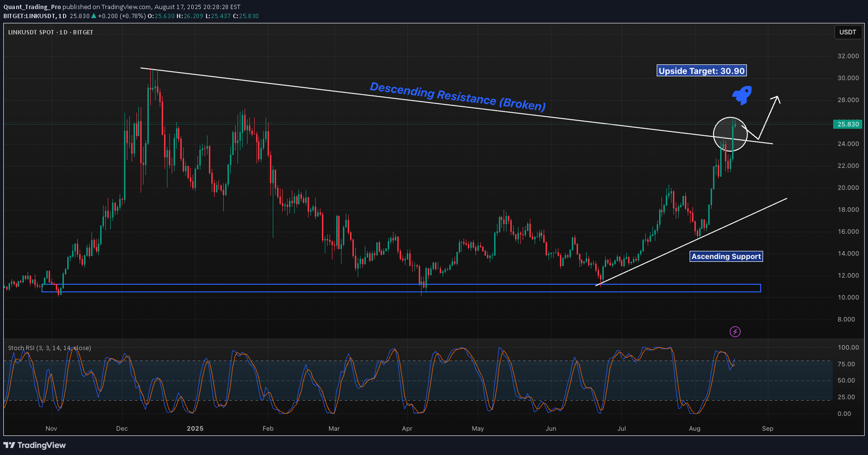Click the 2025 label on time axis

click(x=195, y=428)
